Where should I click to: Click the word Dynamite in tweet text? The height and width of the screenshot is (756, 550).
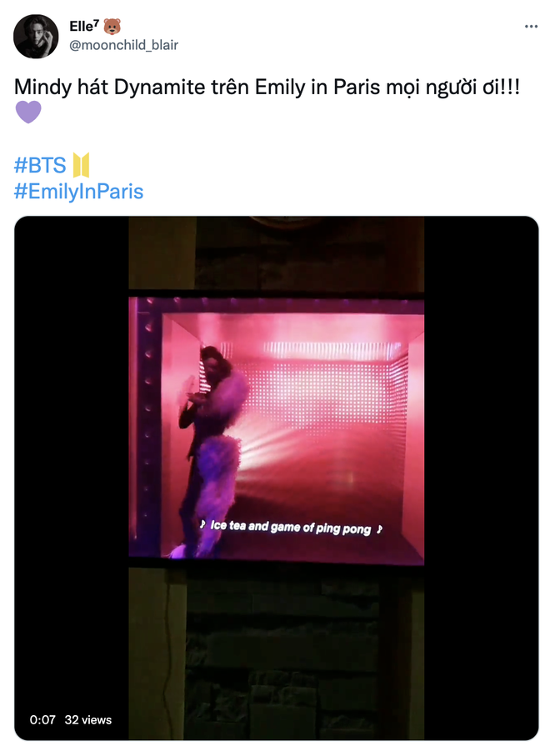(x=159, y=88)
